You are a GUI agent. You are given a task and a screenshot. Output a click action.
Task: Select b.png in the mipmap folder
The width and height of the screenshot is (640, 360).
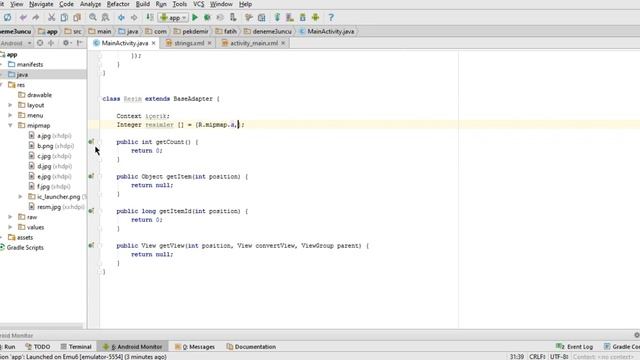point(51,146)
